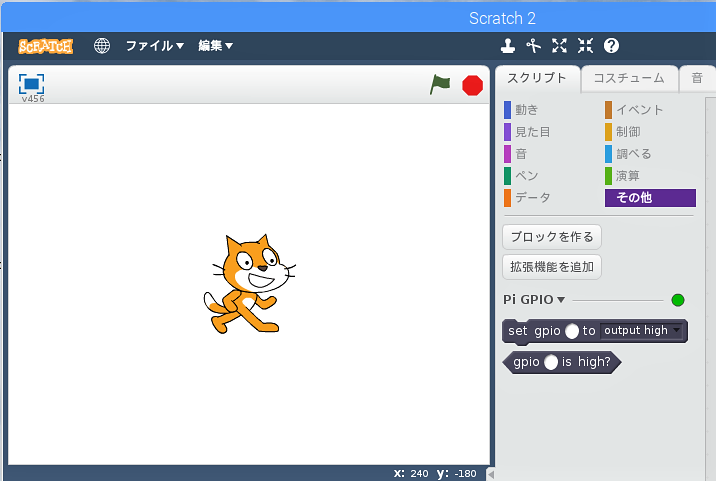This screenshot has height=481, width=716.
Task: Switch to the スクリプト tab
Action: tap(537, 78)
